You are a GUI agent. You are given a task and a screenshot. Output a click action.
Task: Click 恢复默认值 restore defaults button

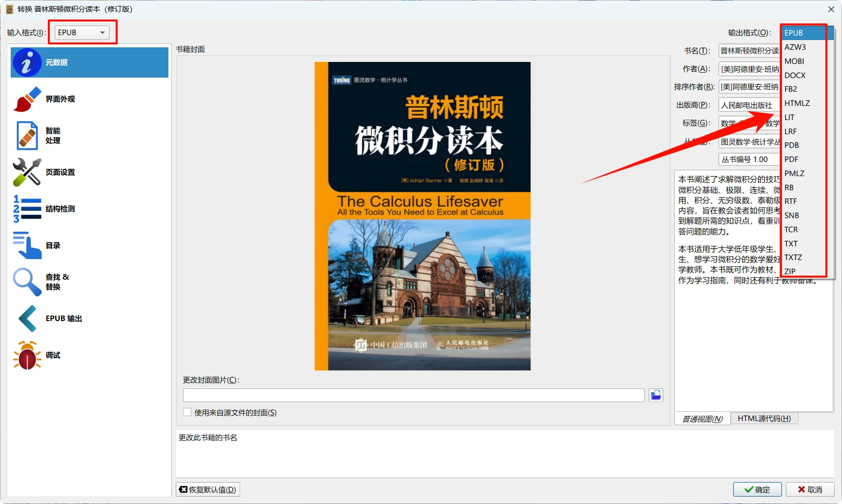[208, 489]
